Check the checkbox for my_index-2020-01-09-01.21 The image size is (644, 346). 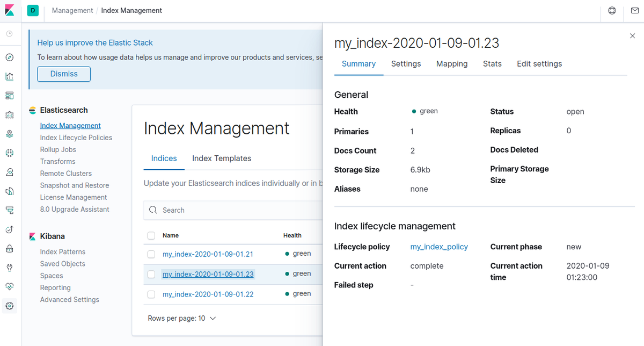click(x=151, y=255)
